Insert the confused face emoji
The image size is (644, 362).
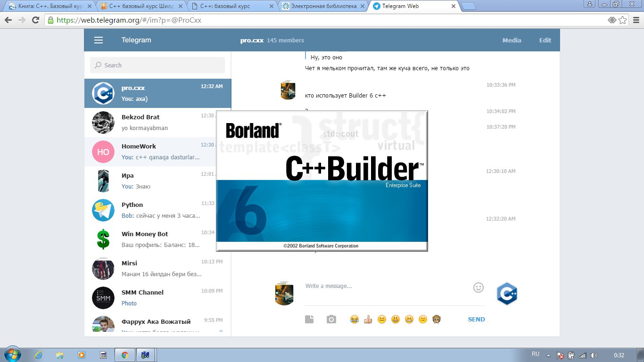423,319
